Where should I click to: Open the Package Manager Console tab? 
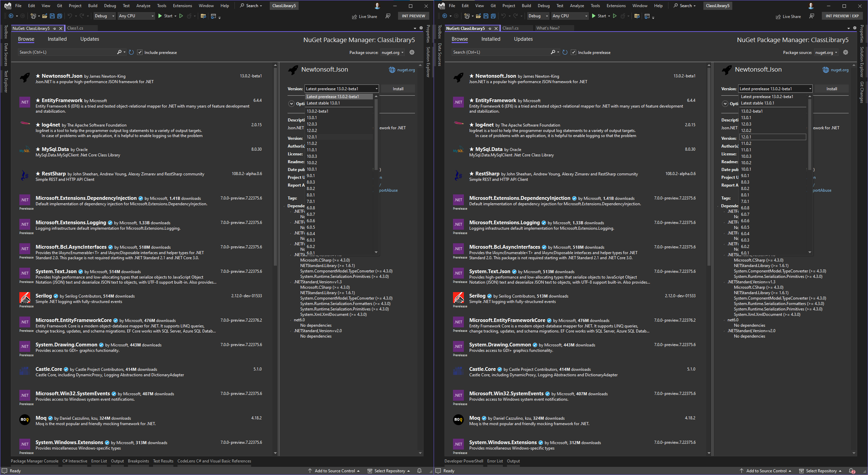(x=35, y=461)
